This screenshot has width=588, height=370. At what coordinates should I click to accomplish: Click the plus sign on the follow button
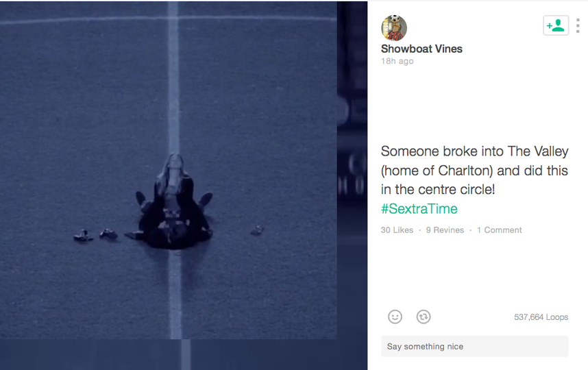[x=549, y=26]
